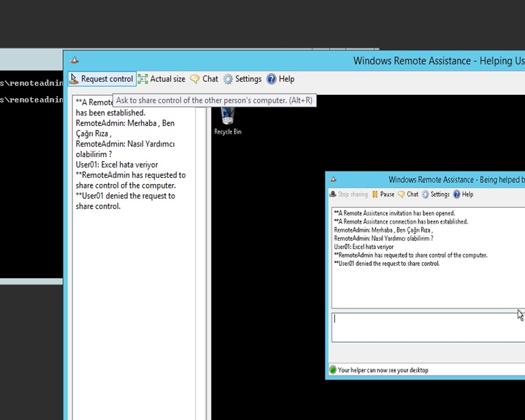Screen dimensions: 525x420
Task: Click "A Remote Assistance invitation has been opened" line
Action: pos(395,213)
